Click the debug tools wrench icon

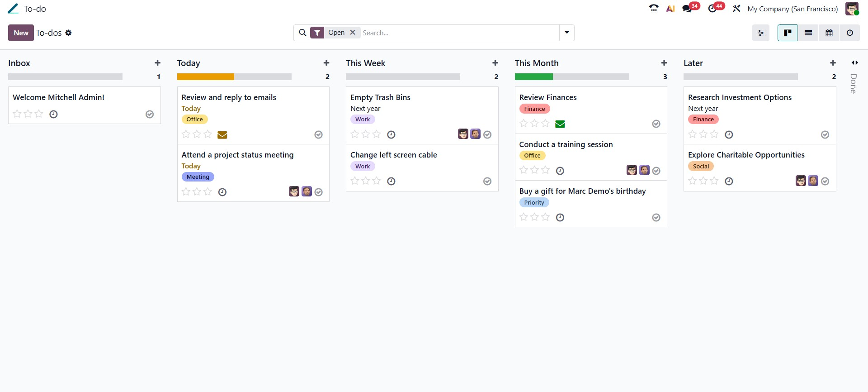point(736,9)
